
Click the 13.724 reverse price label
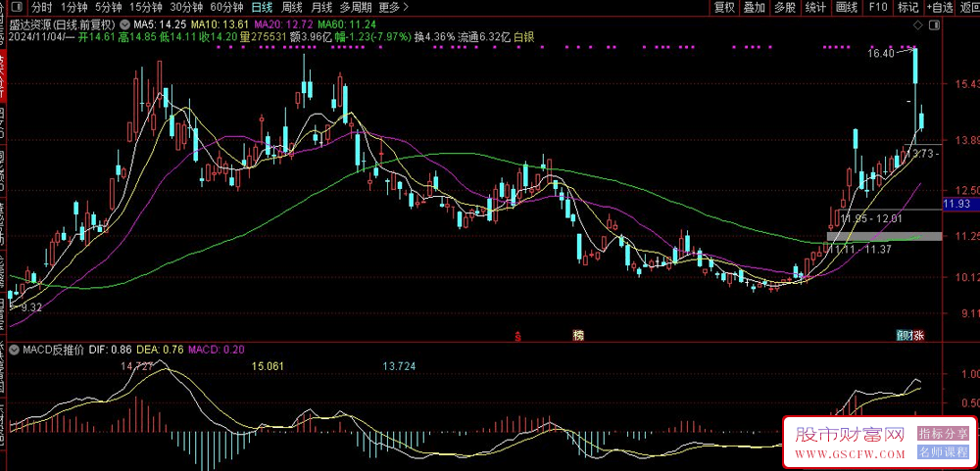click(x=399, y=366)
